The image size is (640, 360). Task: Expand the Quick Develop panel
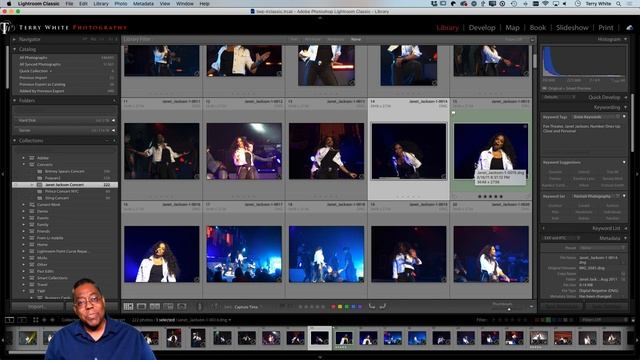[626, 97]
